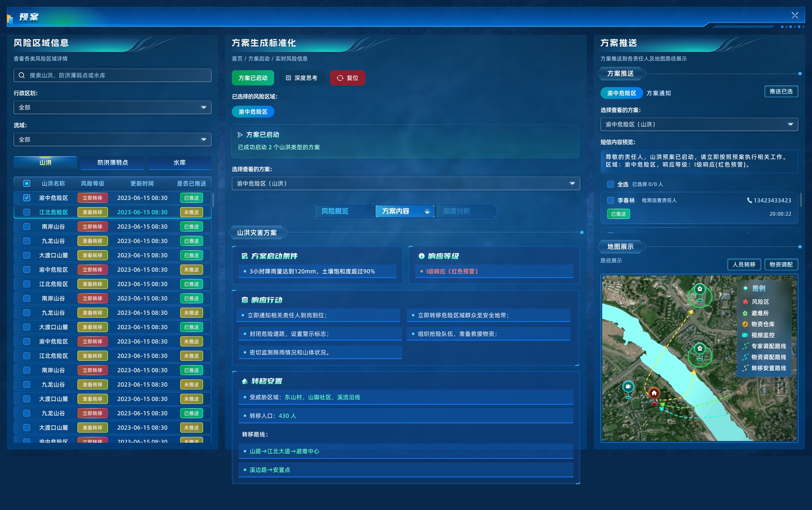
Task: Click the 转移安置 house icon
Action: (x=245, y=381)
